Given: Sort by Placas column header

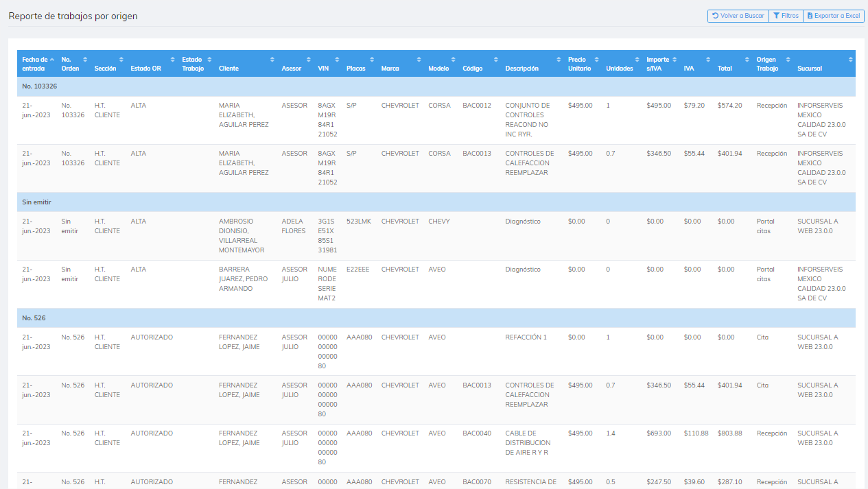Looking at the screenshot, I should click(360, 64).
